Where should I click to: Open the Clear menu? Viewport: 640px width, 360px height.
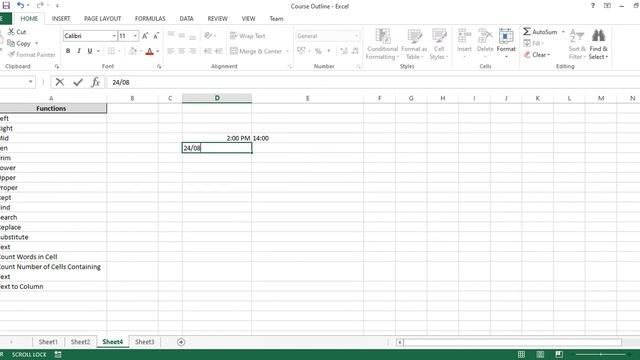(x=537, y=54)
